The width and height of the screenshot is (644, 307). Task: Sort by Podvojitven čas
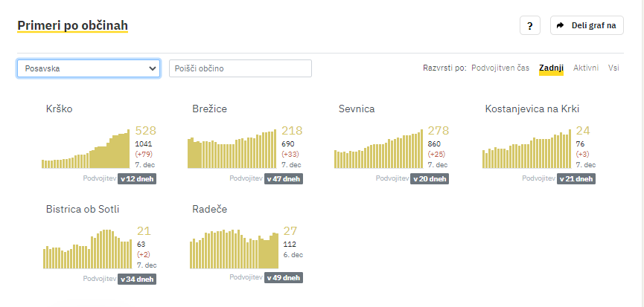pos(500,68)
